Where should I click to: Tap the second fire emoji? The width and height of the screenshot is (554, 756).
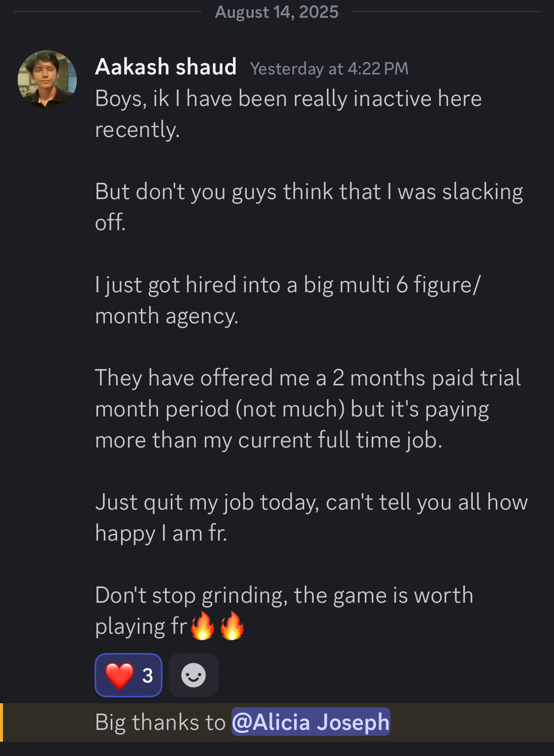coord(232,626)
